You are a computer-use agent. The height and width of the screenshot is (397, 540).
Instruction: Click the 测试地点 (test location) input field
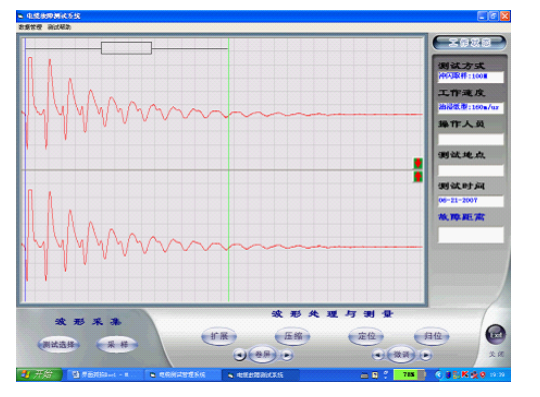471,170
